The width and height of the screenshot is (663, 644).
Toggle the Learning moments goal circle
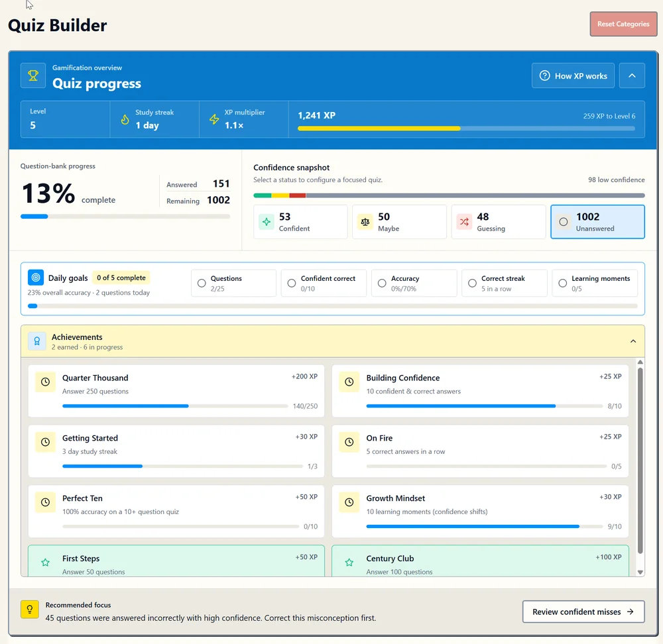click(x=562, y=283)
